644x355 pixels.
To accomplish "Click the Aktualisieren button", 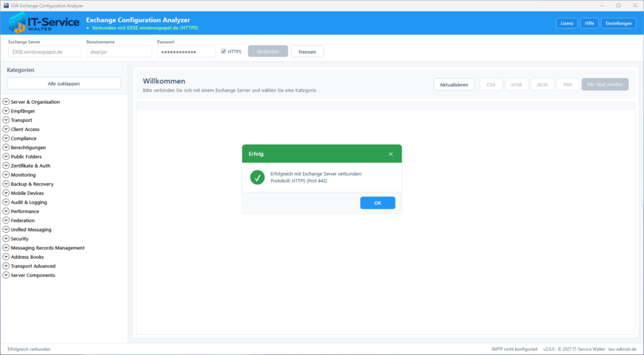I will pyautogui.click(x=454, y=84).
